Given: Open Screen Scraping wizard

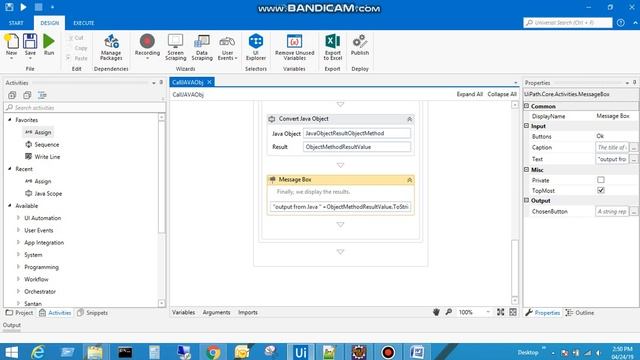Looking at the screenshot, I should click(176, 47).
